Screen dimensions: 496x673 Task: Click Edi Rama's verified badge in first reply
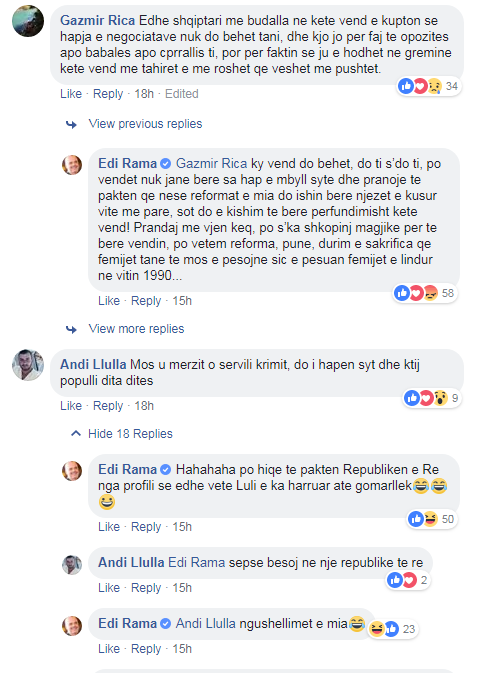165,164
